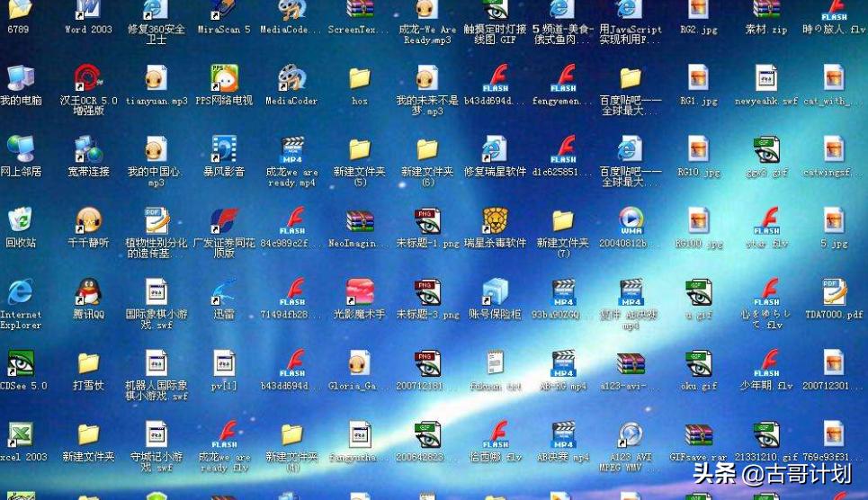This screenshot has width=868, height=500.
Task: Open the 机器人国际象棋小游戏.swf file
Action: click(x=157, y=363)
